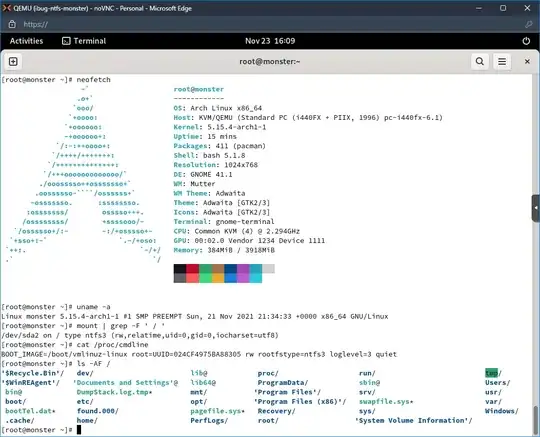Click the 'WM: Mutter' line
This screenshot has height=437, width=540.
195,184
